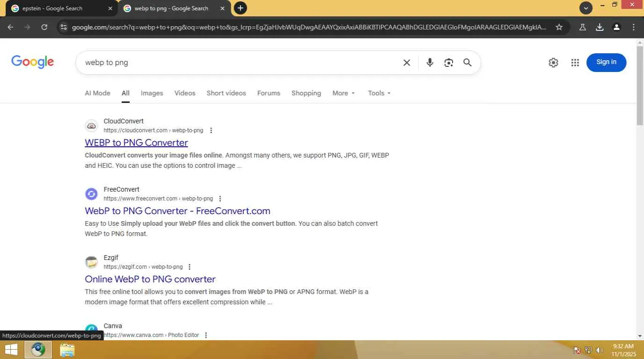Viewport: 644px width, 359px height.
Task: Open File Explorer from the taskbar
Action: pos(67,350)
